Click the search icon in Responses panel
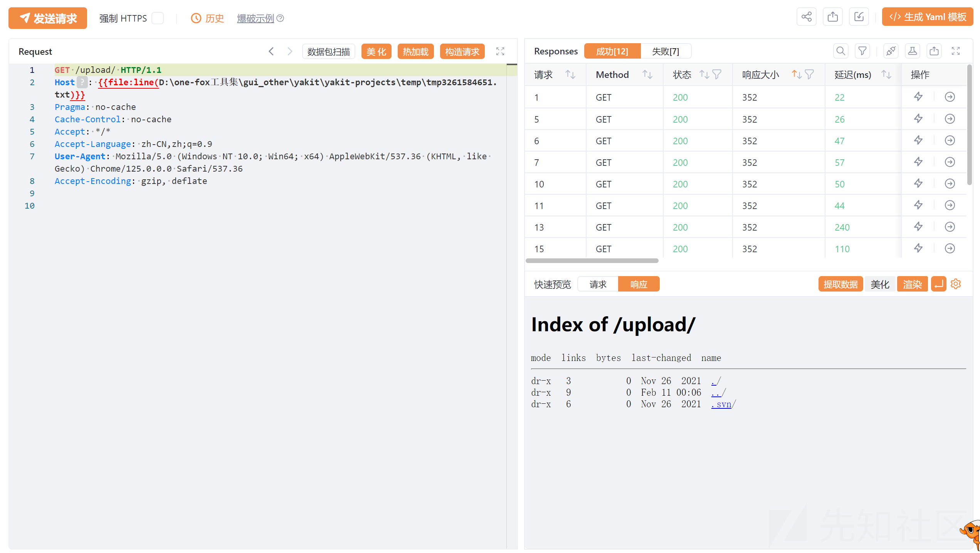Viewport: 980px width, 553px height. (840, 51)
